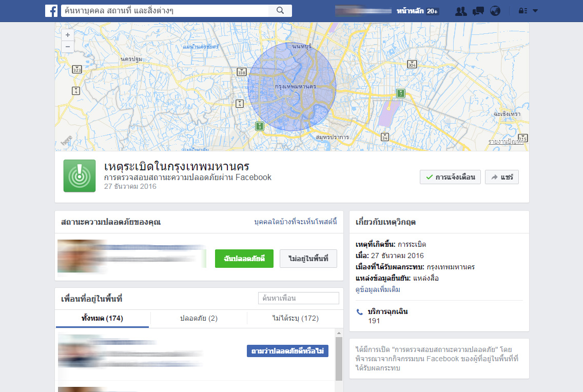
Task: Click the เหตุระเบิดในกรุงเทพมหานคร title
Action: tap(177, 166)
